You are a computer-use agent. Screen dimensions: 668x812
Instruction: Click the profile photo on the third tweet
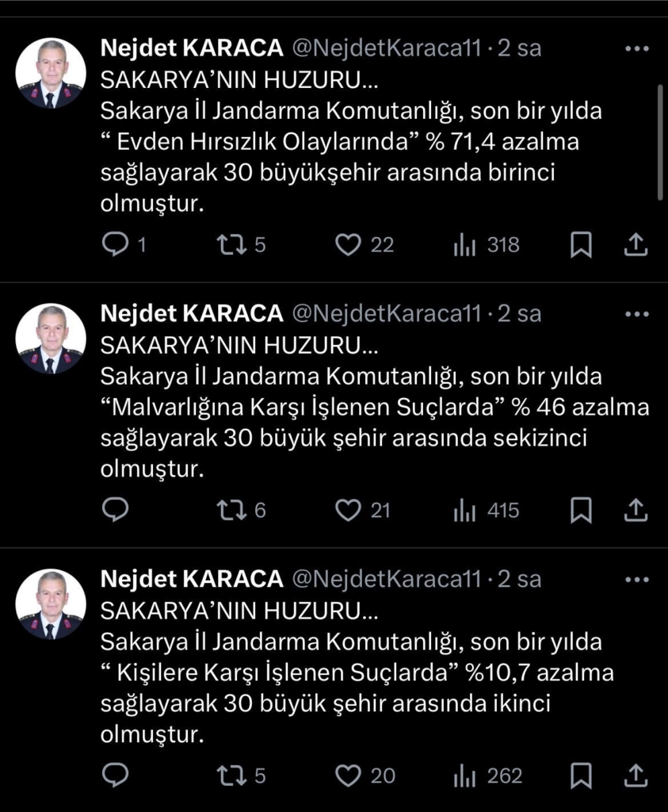51,604
